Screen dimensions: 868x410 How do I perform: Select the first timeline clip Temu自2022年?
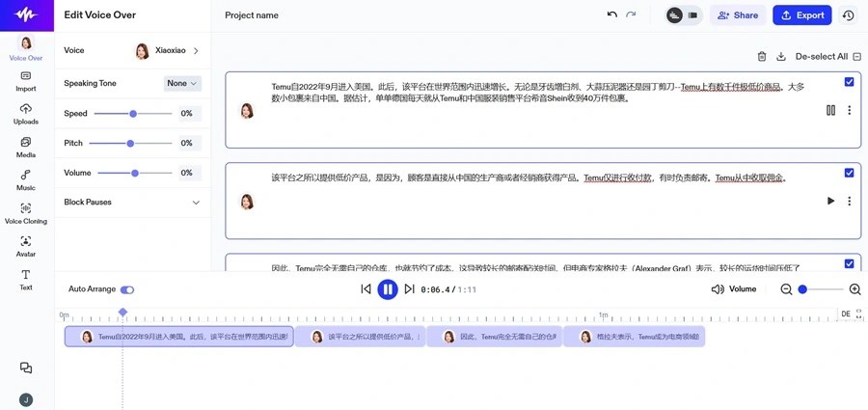(178, 337)
